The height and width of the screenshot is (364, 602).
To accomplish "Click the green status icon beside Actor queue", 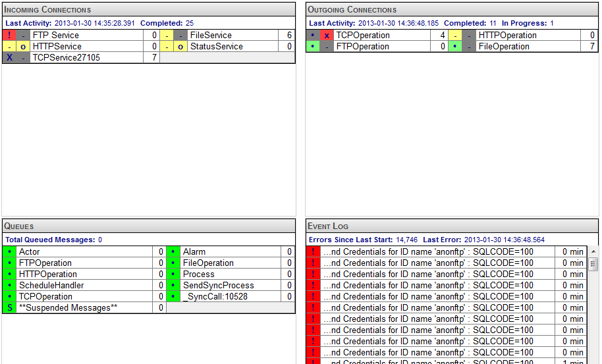I will (9, 252).
